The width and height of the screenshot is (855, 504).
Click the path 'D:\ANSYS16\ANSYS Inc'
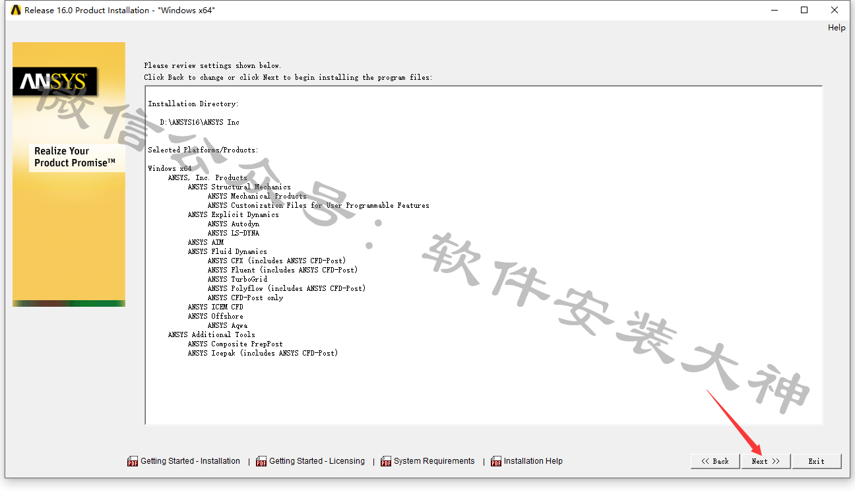click(x=200, y=123)
